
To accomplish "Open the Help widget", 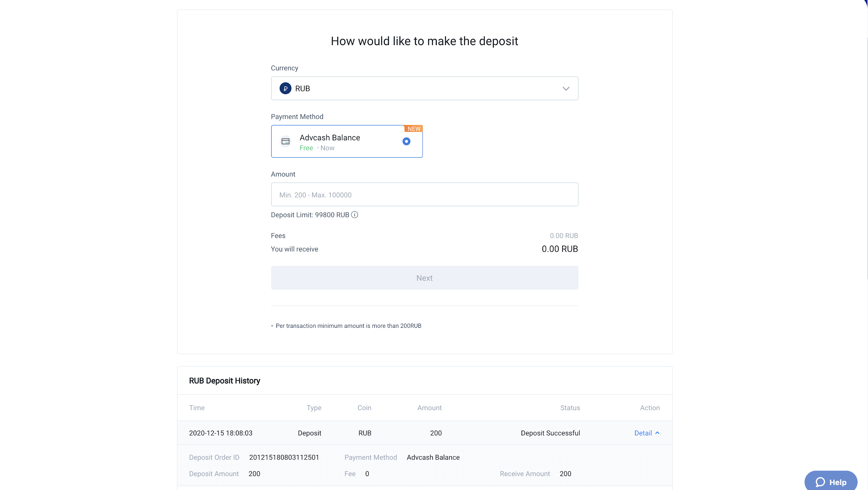I will coord(831,482).
